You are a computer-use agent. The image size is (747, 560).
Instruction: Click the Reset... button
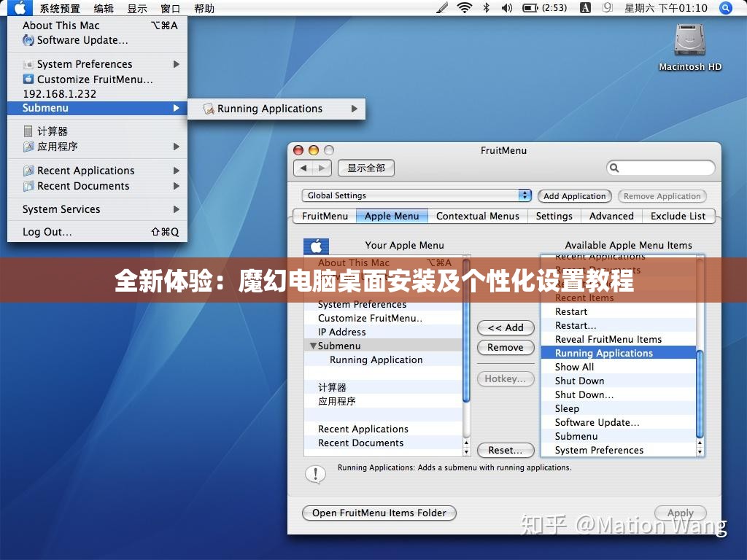pos(506,451)
